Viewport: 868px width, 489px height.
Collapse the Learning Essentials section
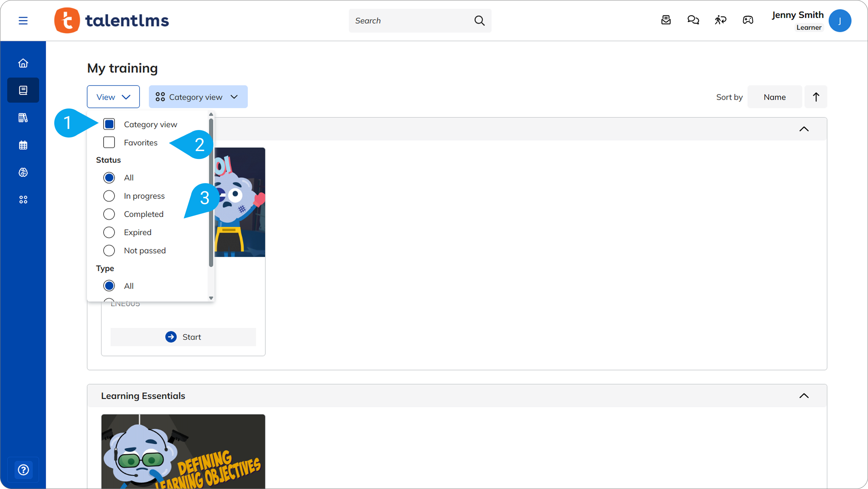[x=804, y=396]
